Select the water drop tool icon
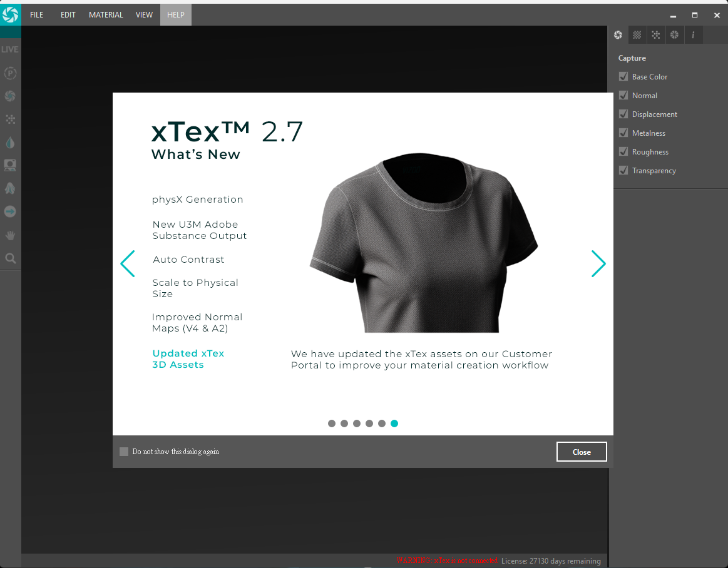Screen dimensions: 728x568 pos(10,143)
